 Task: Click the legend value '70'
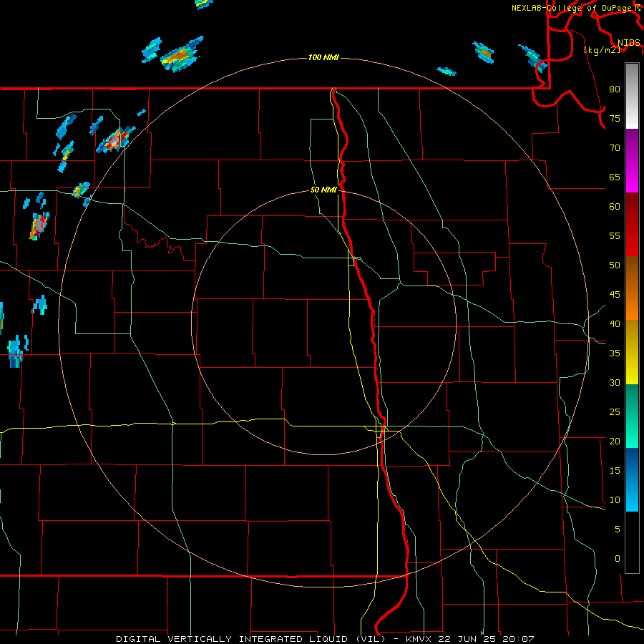(615, 148)
